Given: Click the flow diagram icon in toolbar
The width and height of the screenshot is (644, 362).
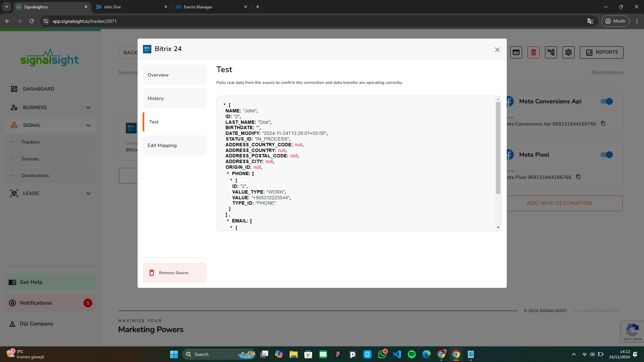Looking at the screenshot, I should pyautogui.click(x=551, y=52).
